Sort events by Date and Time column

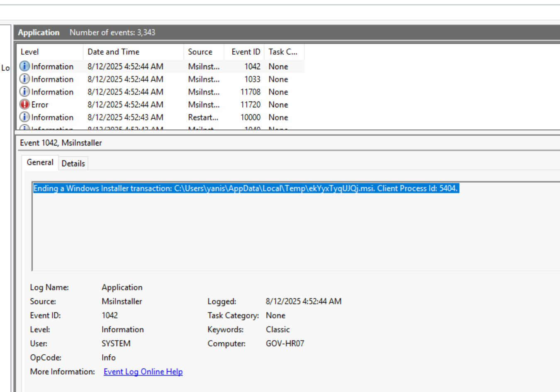click(134, 52)
